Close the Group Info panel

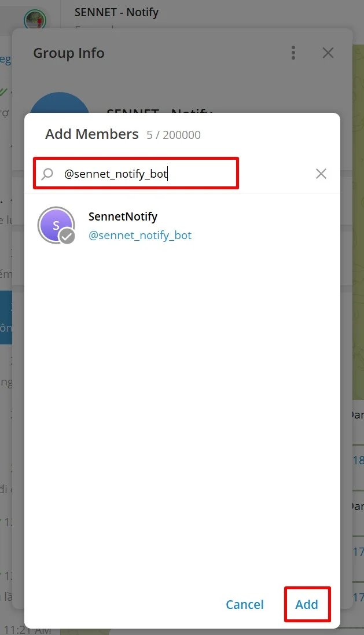(328, 53)
